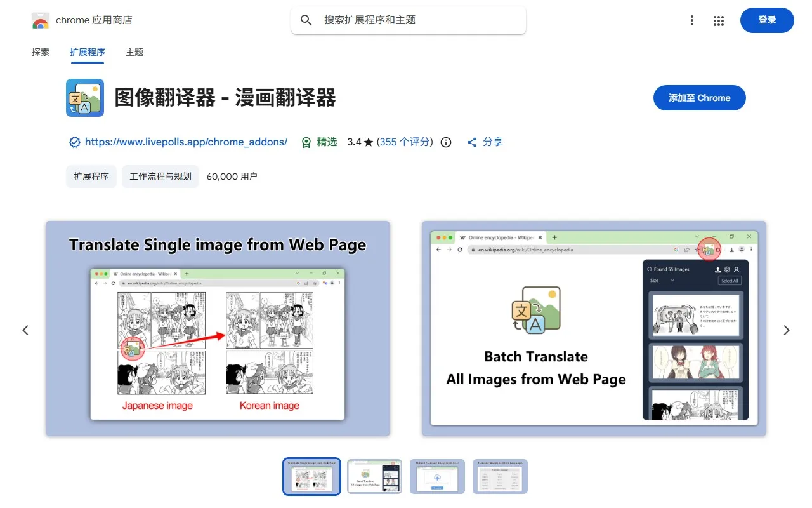The image size is (812, 508).
Task: Click the 添加至 Chrome button
Action: 699,98
